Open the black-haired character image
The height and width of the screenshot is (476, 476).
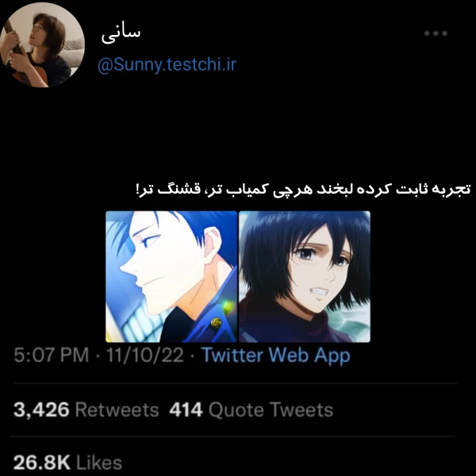[x=305, y=277]
